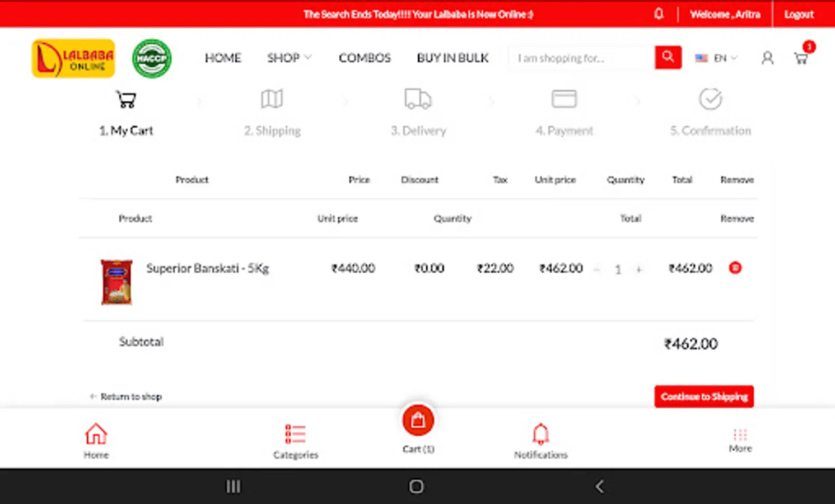835x504 pixels.
Task: Open BUY IN BULK menu item
Action: (453, 58)
